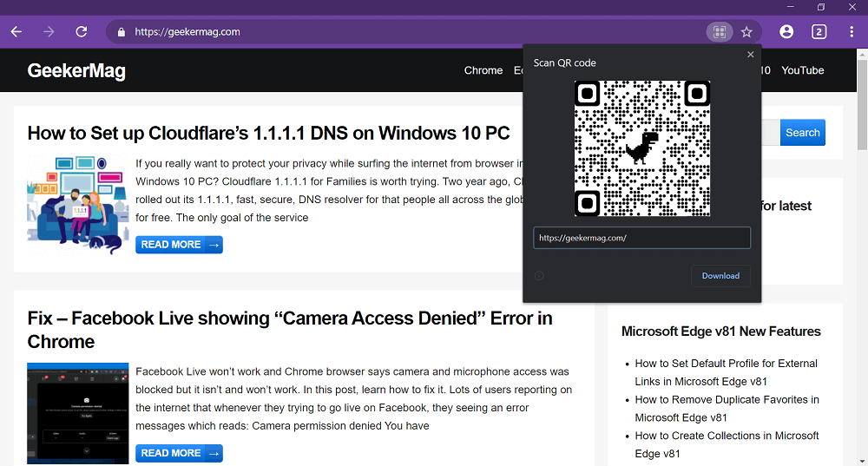
Task: Open the Cloudflare 1.1.1.1 DNS article title
Action: coord(268,133)
